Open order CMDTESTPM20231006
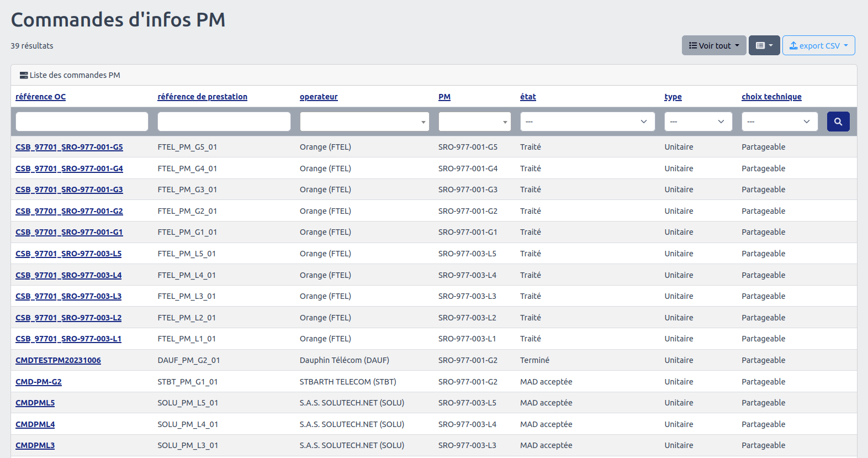This screenshot has width=868, height=458. pyautogui.click(x=58, y=360)
